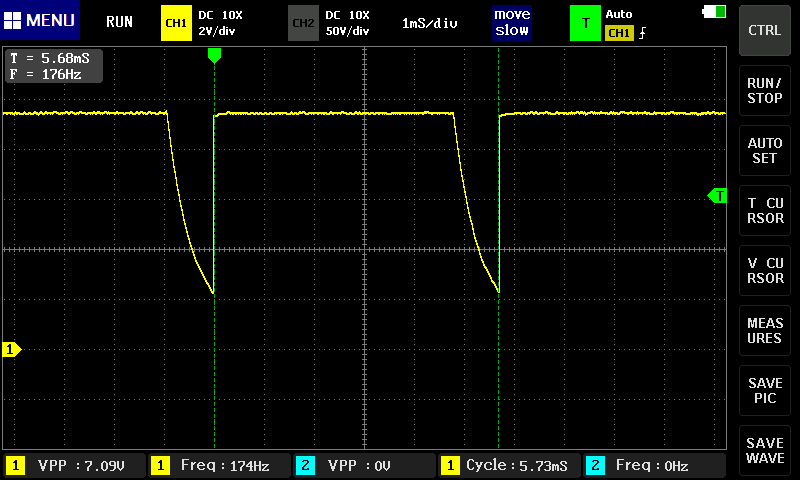Select the green T trigger badge

585,23
